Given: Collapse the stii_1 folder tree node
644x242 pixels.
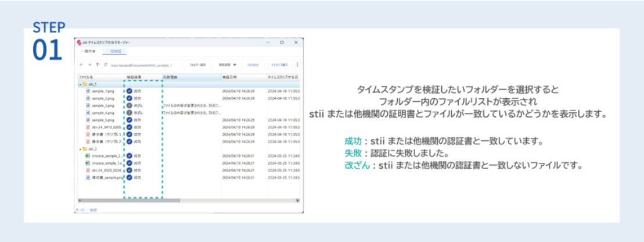Looking at the screenshot, I should coord(80,84).
